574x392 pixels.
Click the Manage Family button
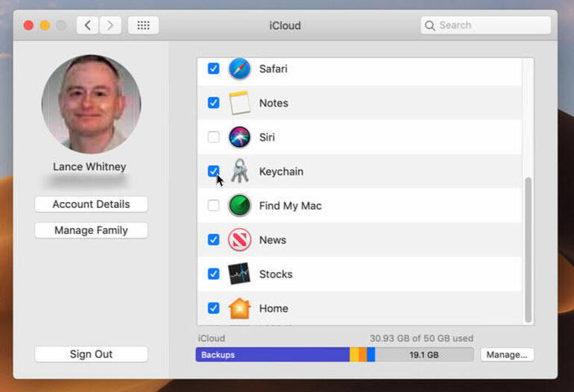(91, 230)
